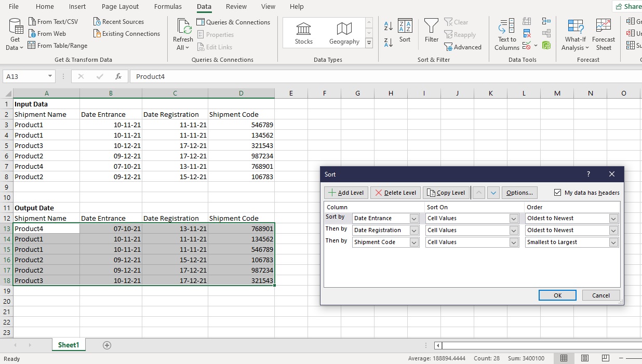Open the Name Box dropdown arrow

(50, 76)
